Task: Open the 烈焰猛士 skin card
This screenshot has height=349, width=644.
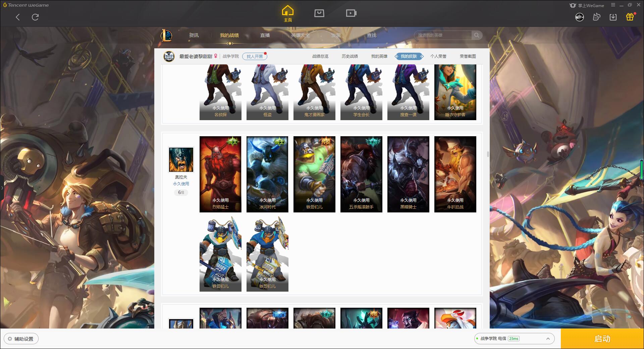Action: click(220, 174)
